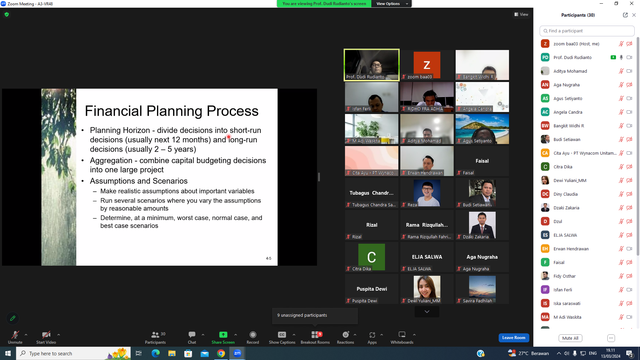The image size is (640, 360).
Task: Toggle camera icon for Prof. Dudi Rudianto
Action: [629, 58]
